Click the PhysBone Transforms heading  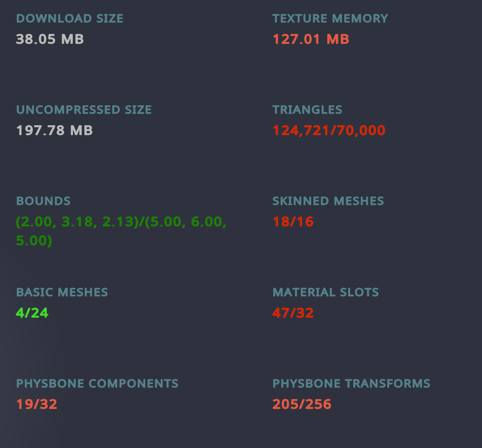click(x=351, y=384)
